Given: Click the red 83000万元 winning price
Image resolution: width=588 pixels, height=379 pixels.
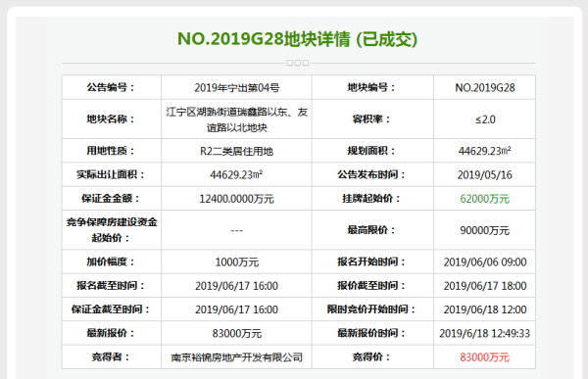Looking at the screenshot, I should point(484,357).
